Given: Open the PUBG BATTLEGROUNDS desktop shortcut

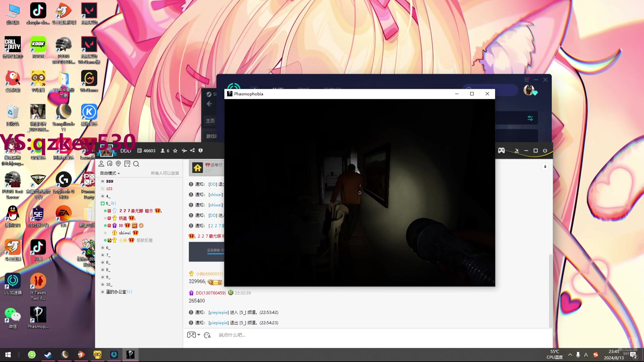Looking at the screenshot, I should point(63,50).
